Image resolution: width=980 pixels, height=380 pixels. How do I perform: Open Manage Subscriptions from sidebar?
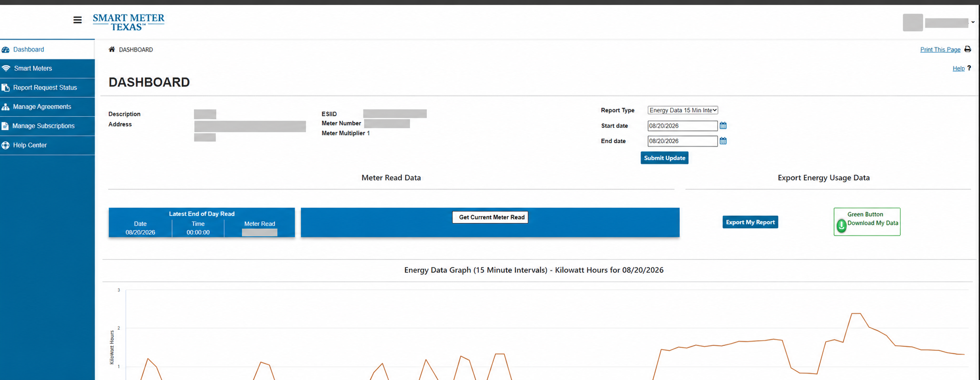[x=47, y=126]
